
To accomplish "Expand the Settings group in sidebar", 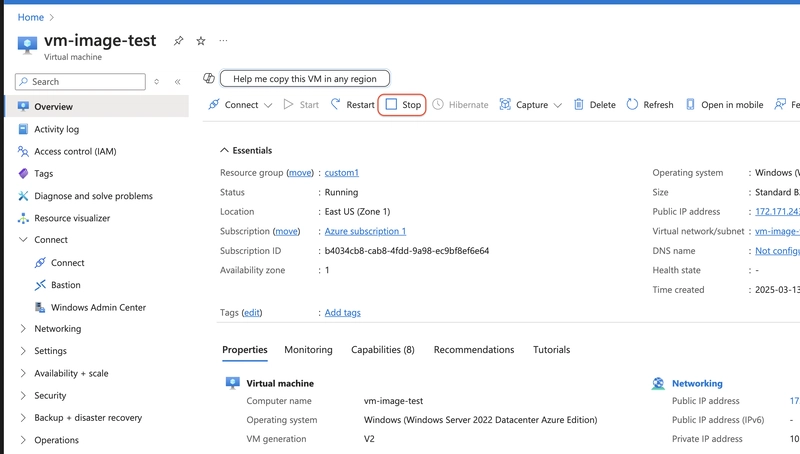I will coord(23,351).
